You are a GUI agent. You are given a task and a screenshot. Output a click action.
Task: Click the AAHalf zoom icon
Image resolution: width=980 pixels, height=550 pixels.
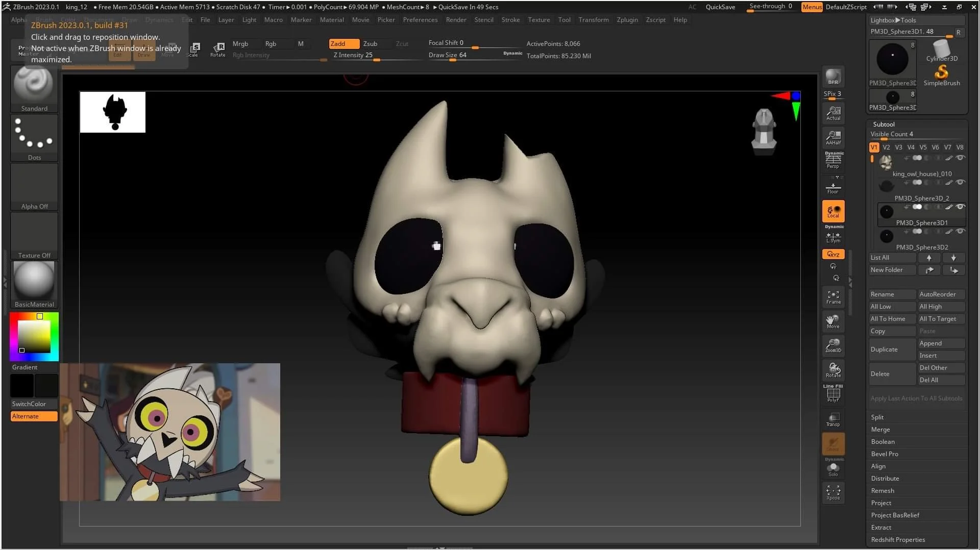tap(833, 138)
